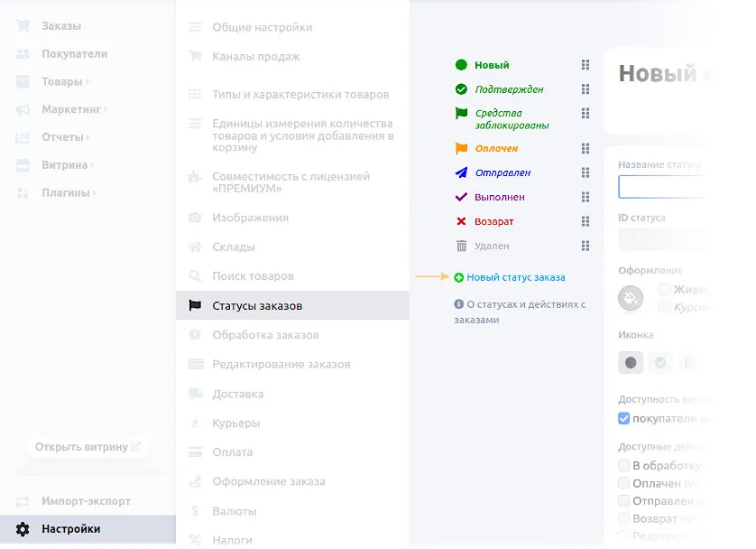Click the drag handle next to 'Новый' status

(585, 65)
